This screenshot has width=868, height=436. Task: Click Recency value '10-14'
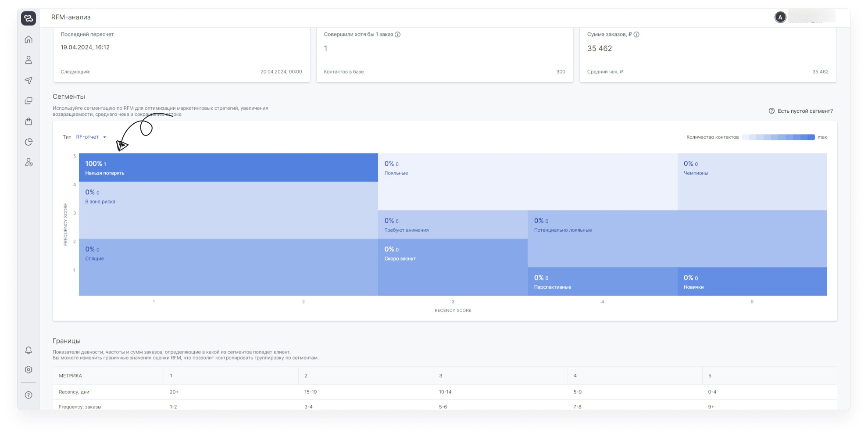445,392
